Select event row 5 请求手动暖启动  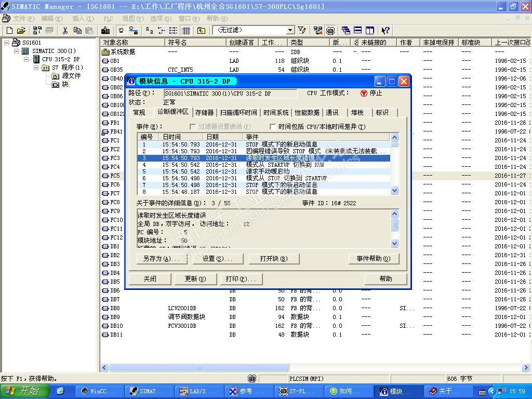click(x=263, y=171)
